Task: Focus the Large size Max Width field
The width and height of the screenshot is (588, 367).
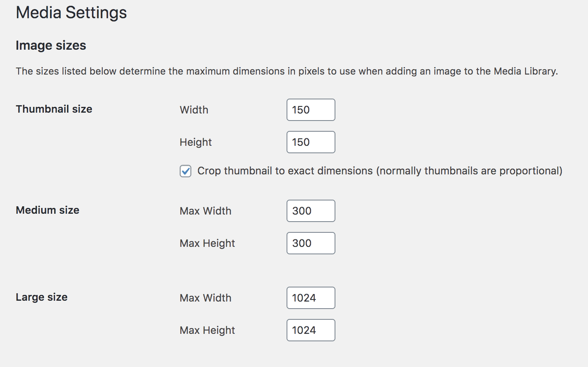Action: pyautogui.click(x=311, y=298)
